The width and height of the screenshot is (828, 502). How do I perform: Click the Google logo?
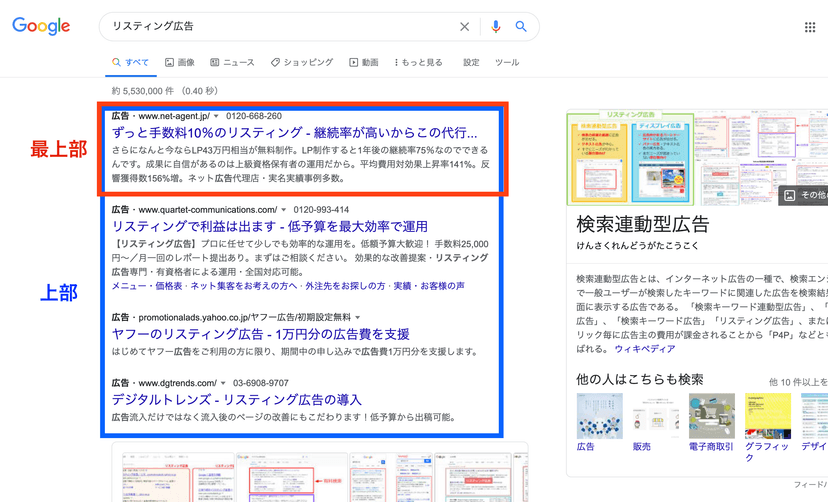[41, 26]
